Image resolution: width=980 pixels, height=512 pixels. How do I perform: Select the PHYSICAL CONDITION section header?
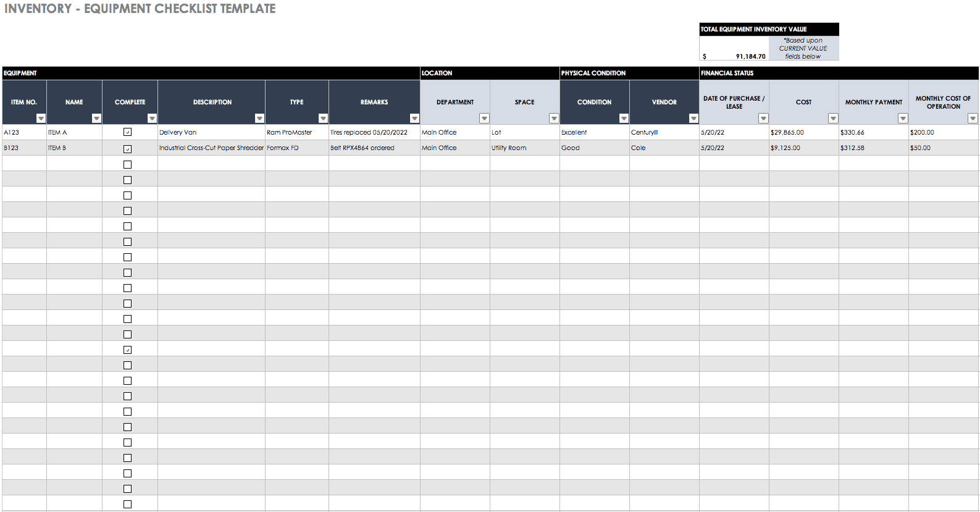click(593, 73)
